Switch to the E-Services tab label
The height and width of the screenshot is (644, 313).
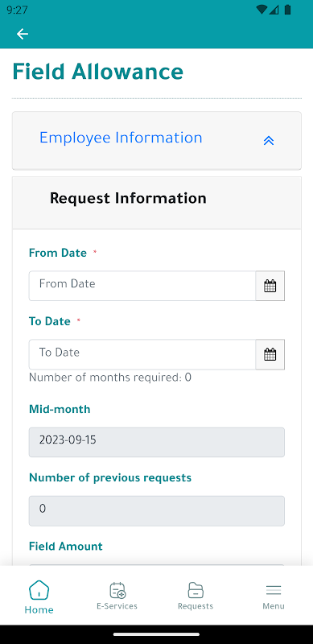117,606
